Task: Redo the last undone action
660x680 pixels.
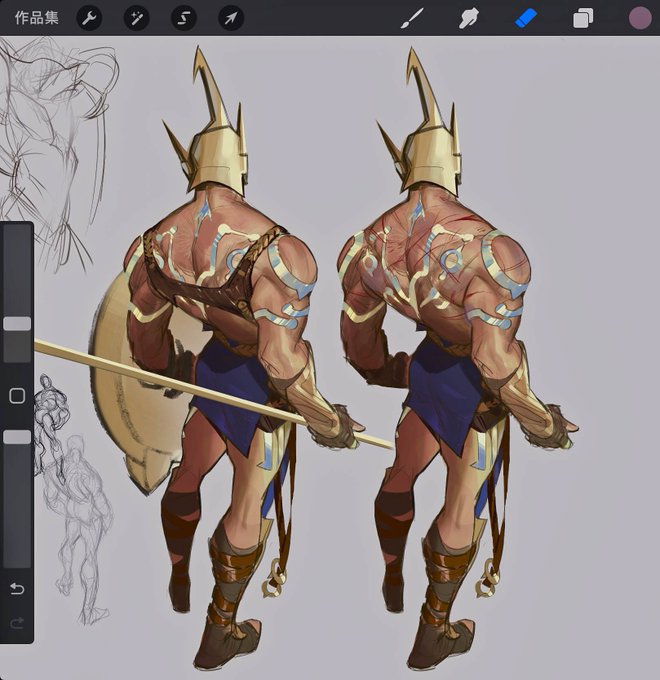Action: click(17, 623)
